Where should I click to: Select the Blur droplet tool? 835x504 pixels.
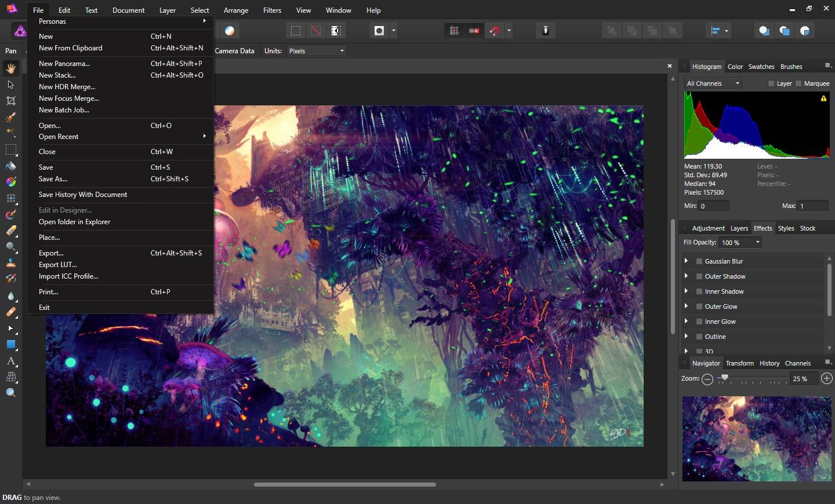coord(10,296)
